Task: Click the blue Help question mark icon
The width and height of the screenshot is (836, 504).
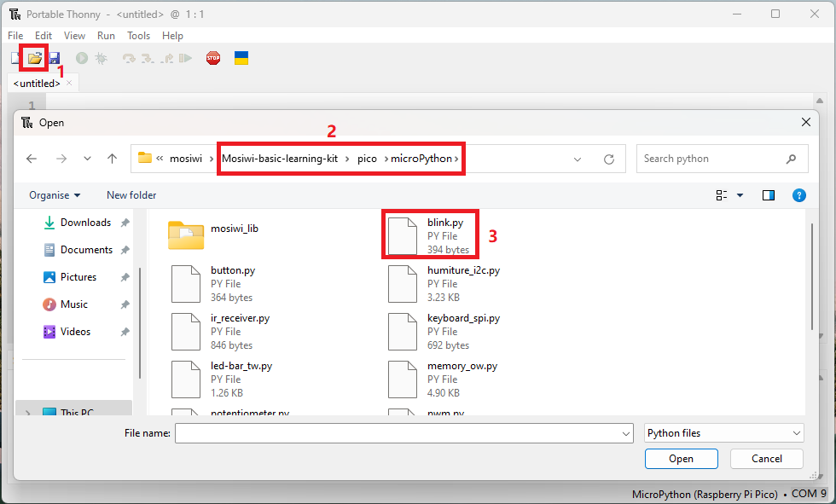Action: pyautogui.click(x=798, y=195)
